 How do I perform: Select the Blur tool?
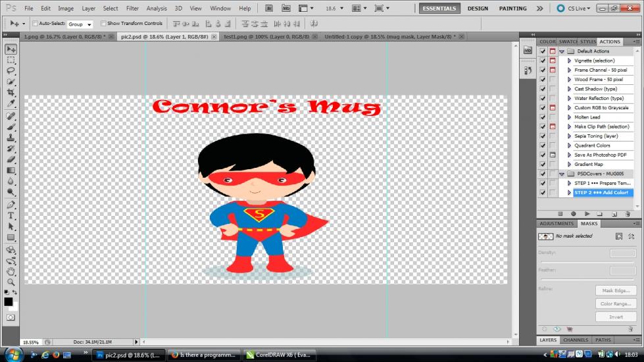(11, 181)
